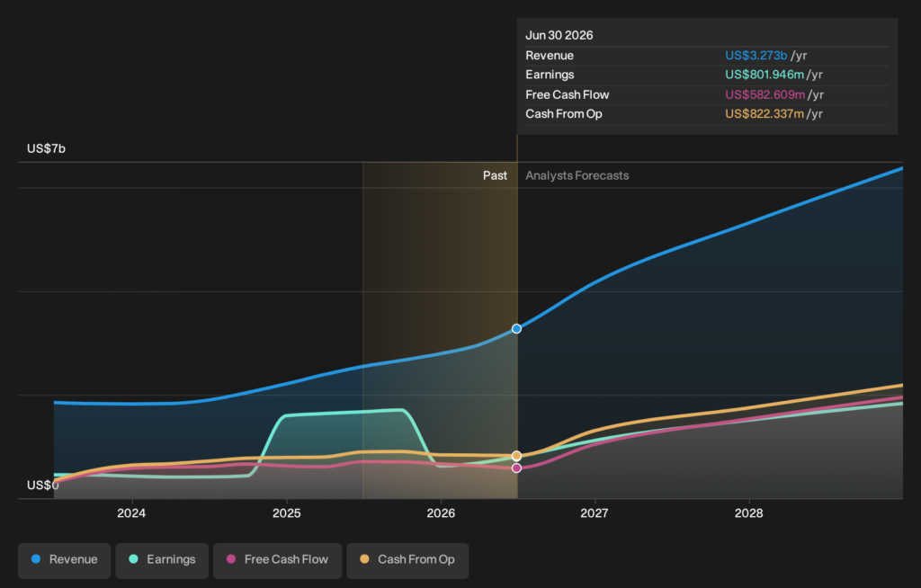Click the Past label
The image size is (921, 588).
(496, 175)
